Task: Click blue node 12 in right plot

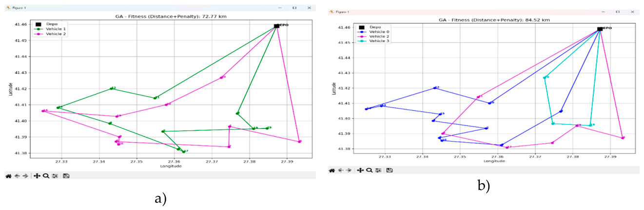Action: (435, 88)
